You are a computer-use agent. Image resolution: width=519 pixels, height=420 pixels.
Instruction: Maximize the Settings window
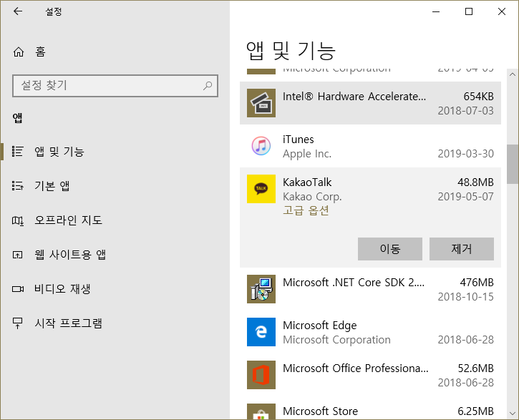(x=469, y=11)
